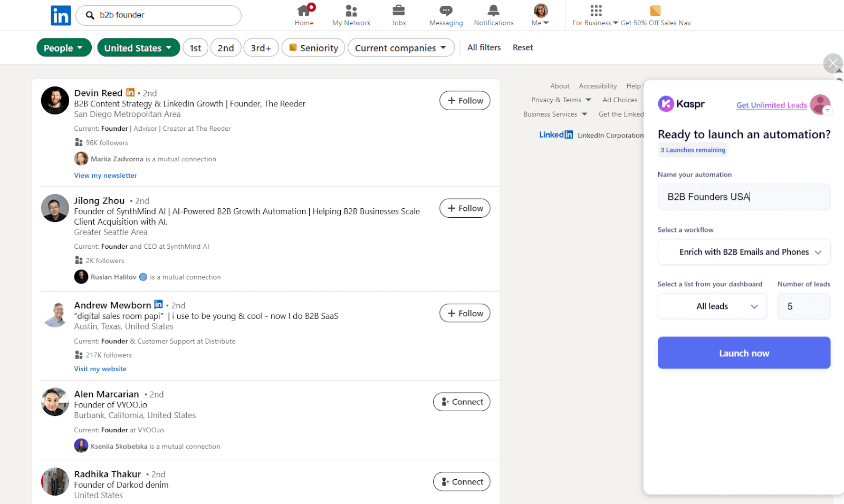This screenshot has height=504, width=844.
Task: Open the Notifications bell icon
Action: coord(493,11)
